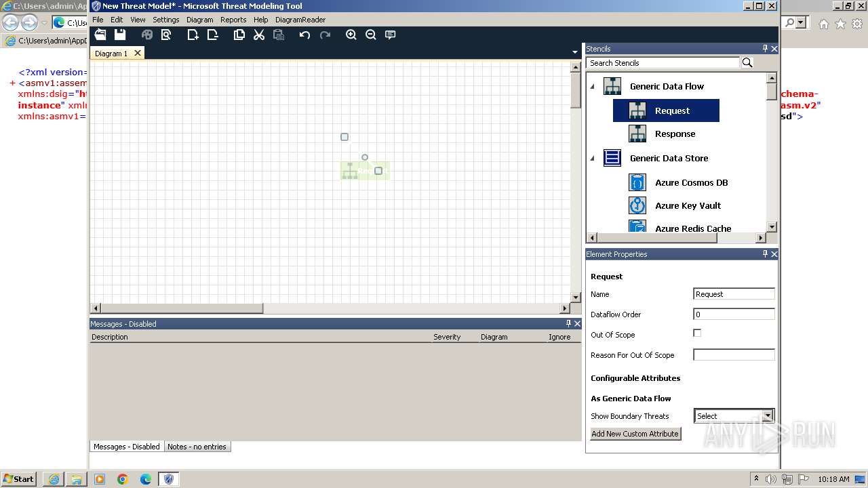
Task: Open Chrome from the taskbar
Action: [123, 479]
